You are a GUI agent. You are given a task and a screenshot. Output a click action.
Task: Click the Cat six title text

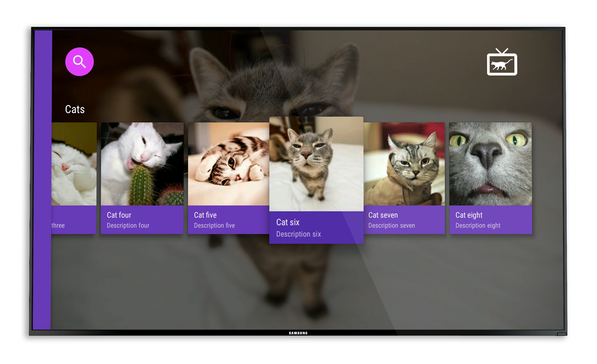click(288, 222)
